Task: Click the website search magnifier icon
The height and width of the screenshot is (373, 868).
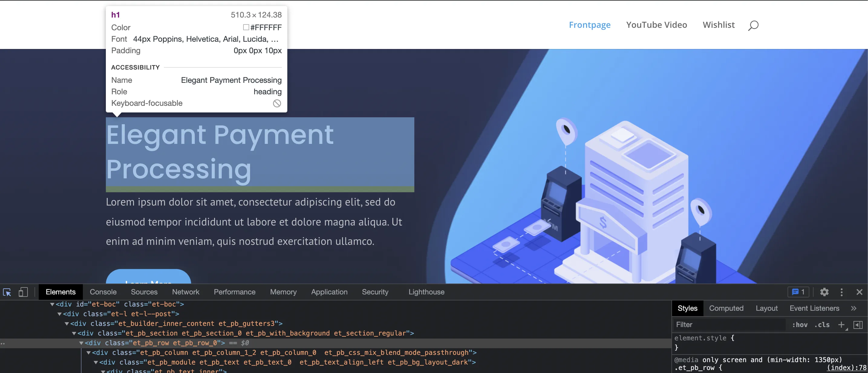Action: (x=753, y=25)
